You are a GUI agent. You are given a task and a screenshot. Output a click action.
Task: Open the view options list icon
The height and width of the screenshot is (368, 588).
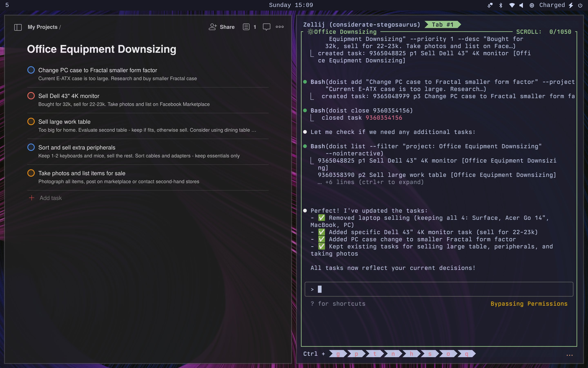(246, 27)
